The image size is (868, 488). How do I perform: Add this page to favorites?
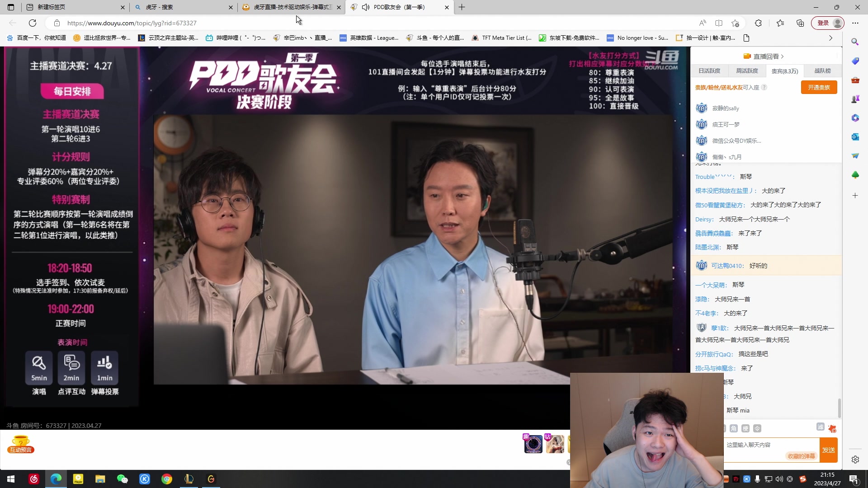736,23
